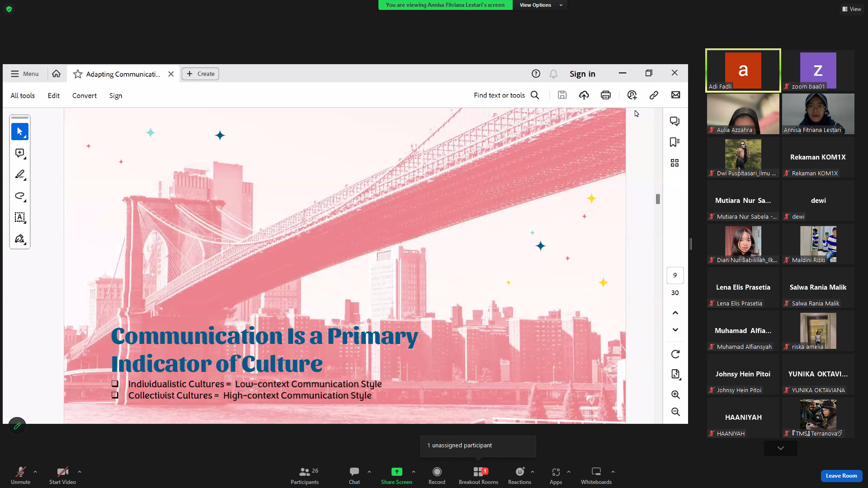This screenshot has width=868, height=488.
Task: Open the Edit menu
Action: [x=54, y=96]
